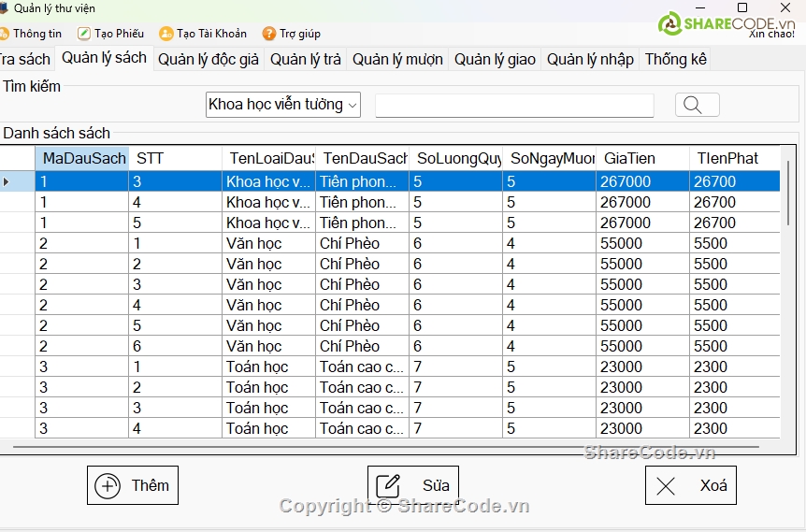The image size is (806, 532).
Task: Open the Quản lý trả tab
Action: click(x=306, y=59)
